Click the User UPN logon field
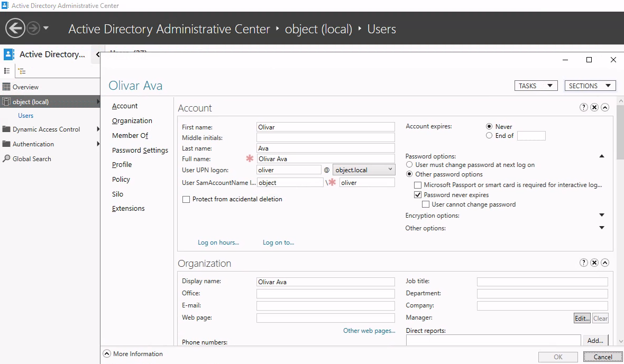624x364 pixels. point(289,170)
